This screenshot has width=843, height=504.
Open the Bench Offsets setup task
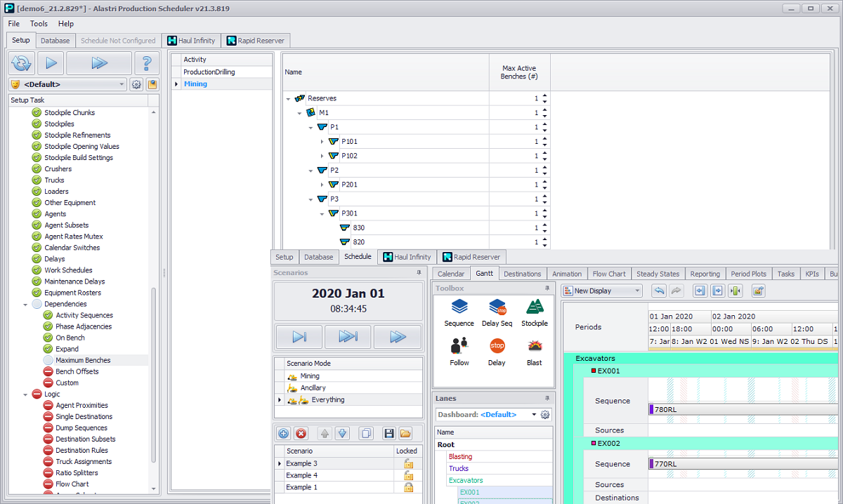pos(77,371)
